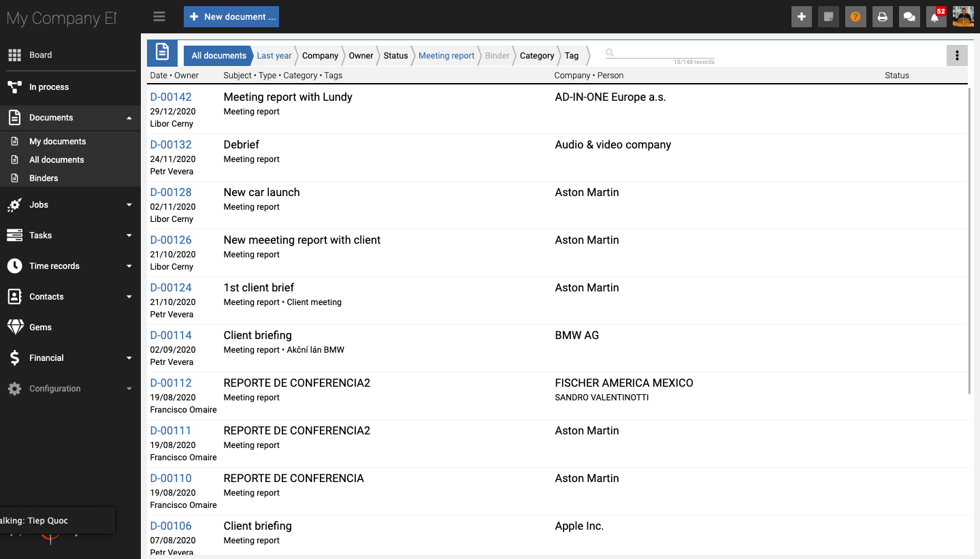980x559 pixels.
Task: Click the blue document icon beside filters
Action: click(162, 52)
